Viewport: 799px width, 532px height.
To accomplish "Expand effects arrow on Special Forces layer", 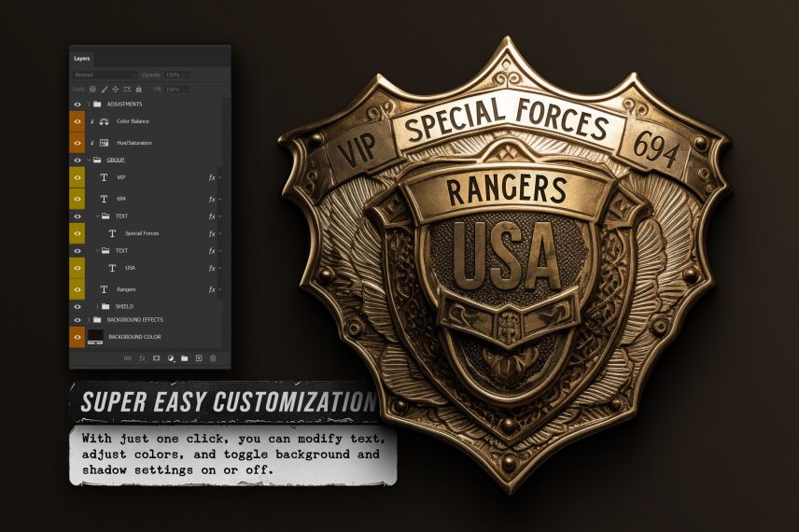I will pos(220,234).
